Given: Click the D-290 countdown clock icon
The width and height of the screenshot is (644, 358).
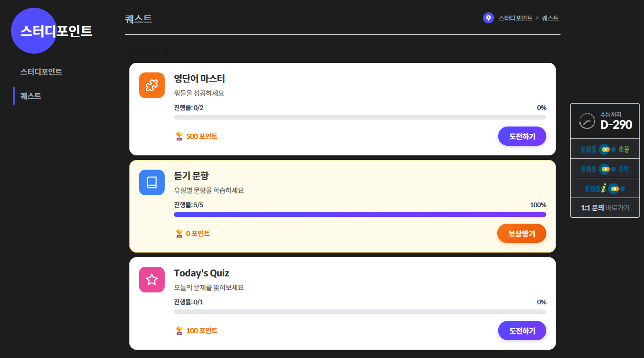Looking at the screenshot, I should click(x=587, y=121).
